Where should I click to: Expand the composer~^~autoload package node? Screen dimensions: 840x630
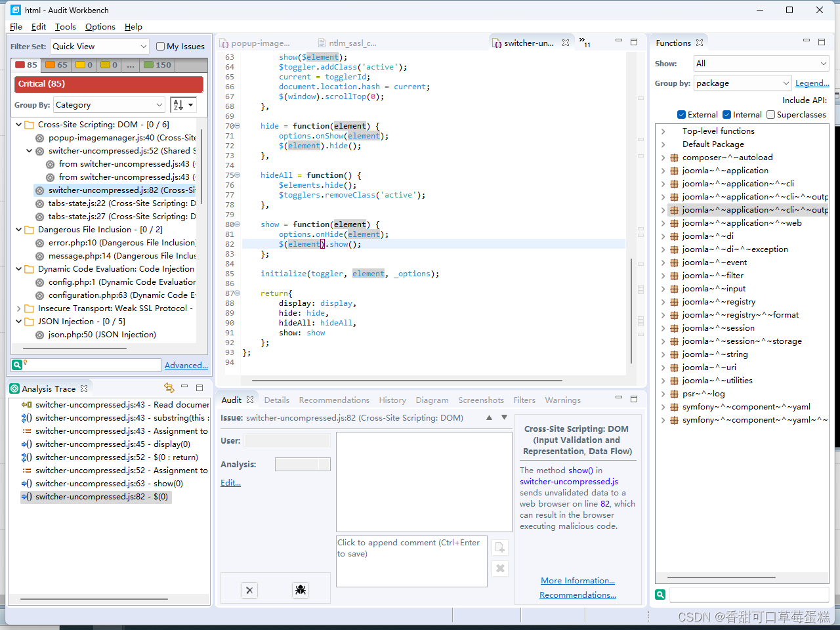pos(663,157)
